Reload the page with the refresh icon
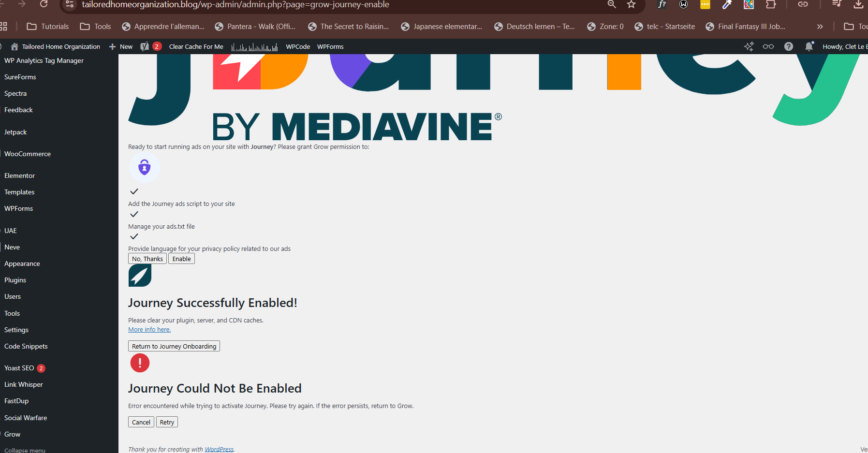The height and width of the screenshot is (453, 868). pos(44,4)
